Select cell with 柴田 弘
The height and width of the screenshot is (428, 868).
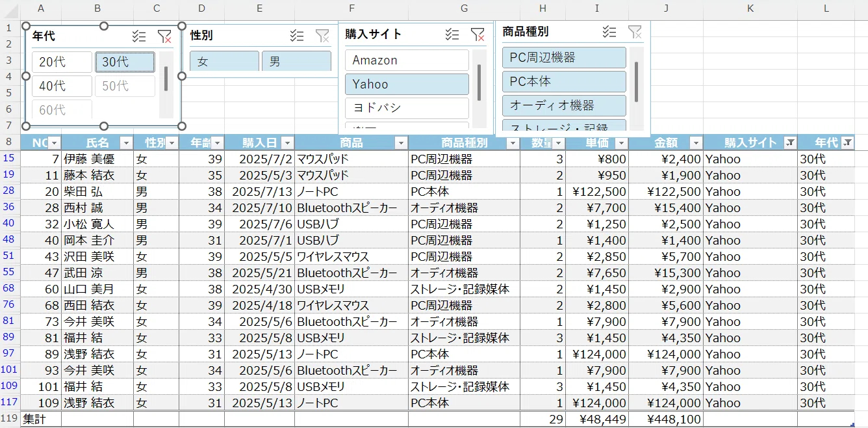(97, 191)
